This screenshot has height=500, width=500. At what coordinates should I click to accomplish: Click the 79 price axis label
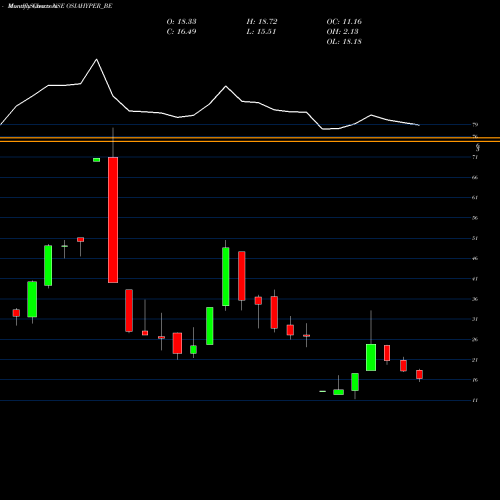[475, 125]
